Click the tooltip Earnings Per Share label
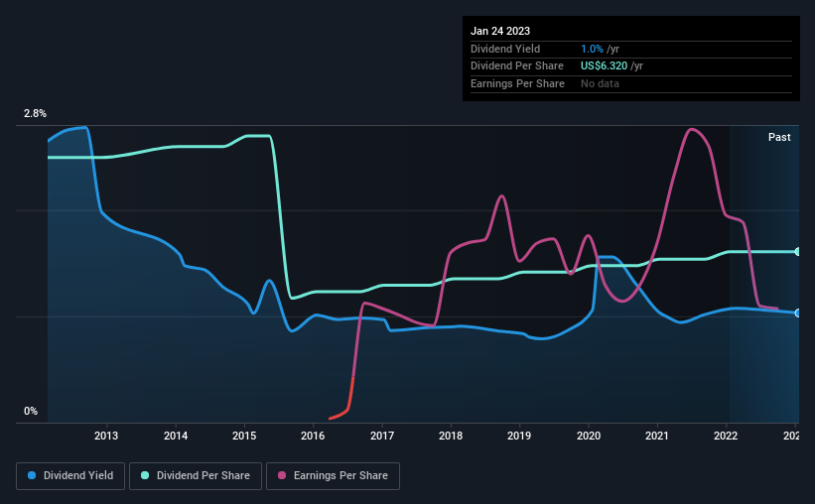 [x=517, y=83]
